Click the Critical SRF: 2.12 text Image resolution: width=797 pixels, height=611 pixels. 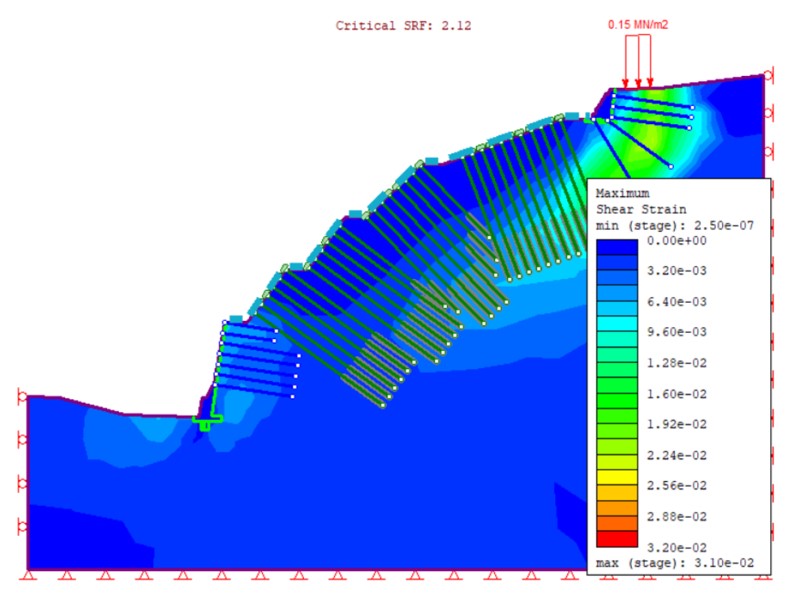(x=403, y=25)
